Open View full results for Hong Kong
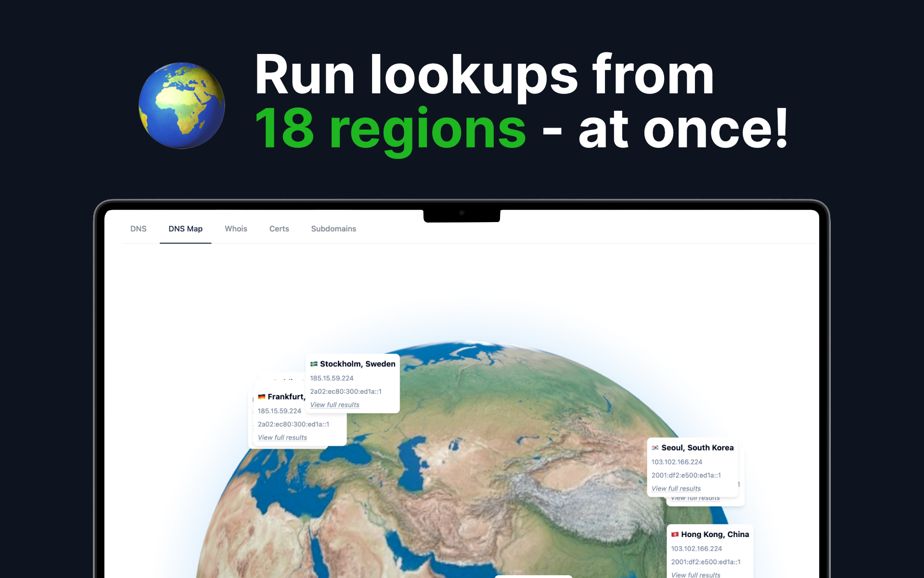This screenshot has width=924, height=578. pos(695,575)
